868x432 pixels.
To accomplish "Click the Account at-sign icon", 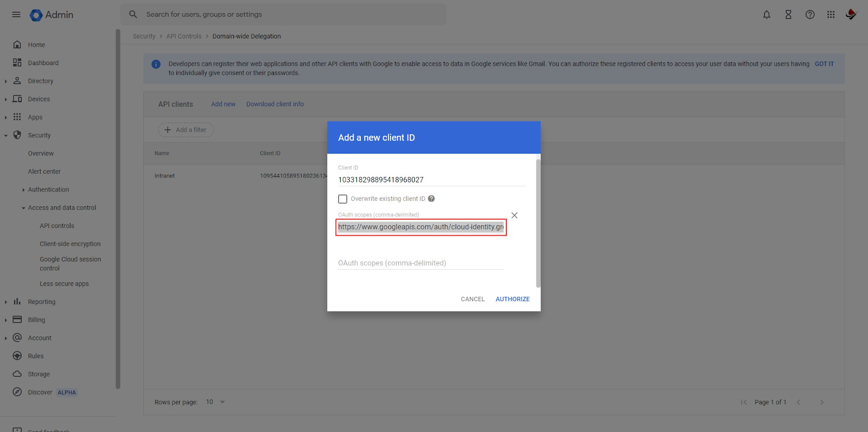I will click(17, 338).
